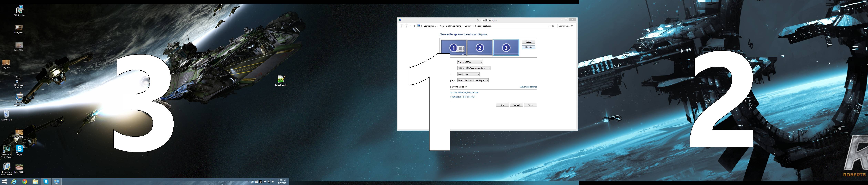Open the Action Center flag tray icon
This screenshot has height=185, width=868.
265,182
